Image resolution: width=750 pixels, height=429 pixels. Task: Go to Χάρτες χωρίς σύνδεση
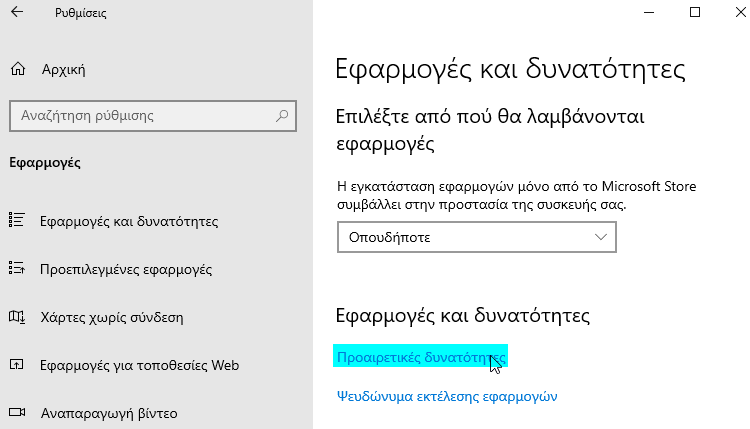(112, 318)
